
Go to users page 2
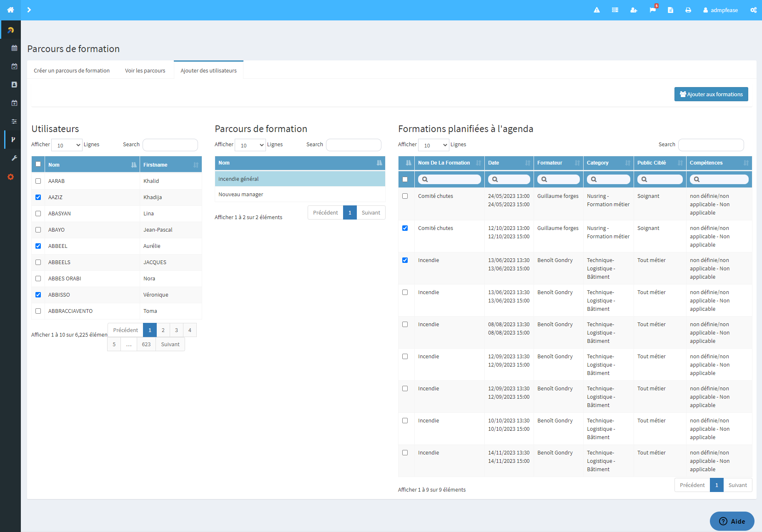coord(163,330)
